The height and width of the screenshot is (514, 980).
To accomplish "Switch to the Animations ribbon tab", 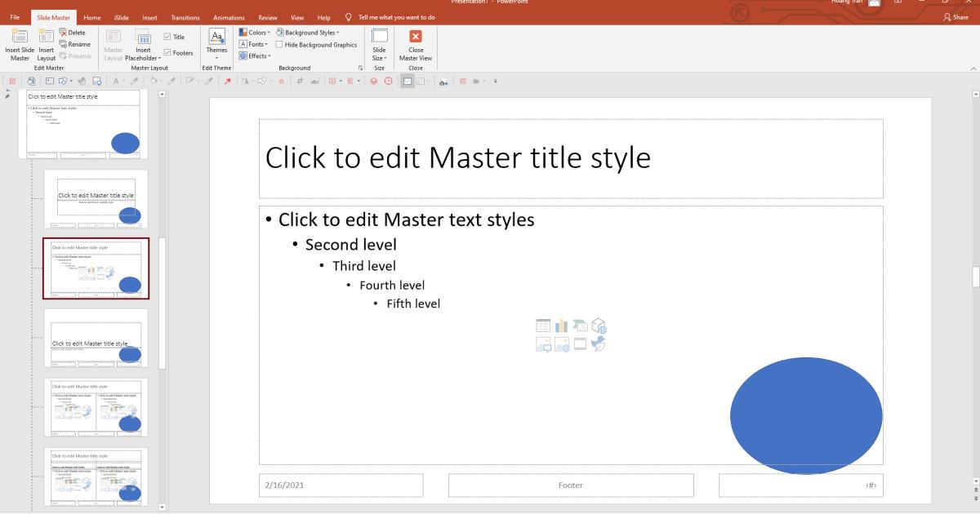I will coord(228,16).
